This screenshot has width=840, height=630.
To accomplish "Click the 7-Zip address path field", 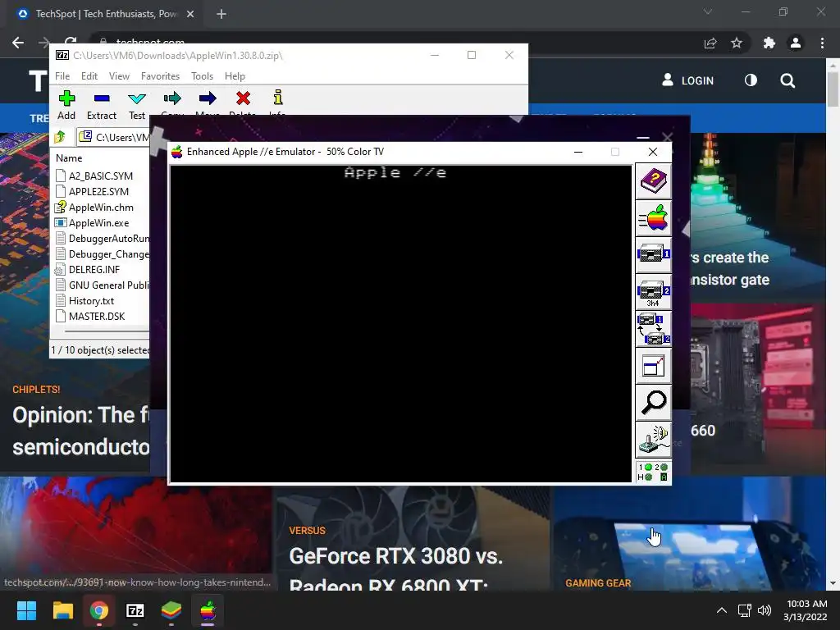I will [114, 137].
